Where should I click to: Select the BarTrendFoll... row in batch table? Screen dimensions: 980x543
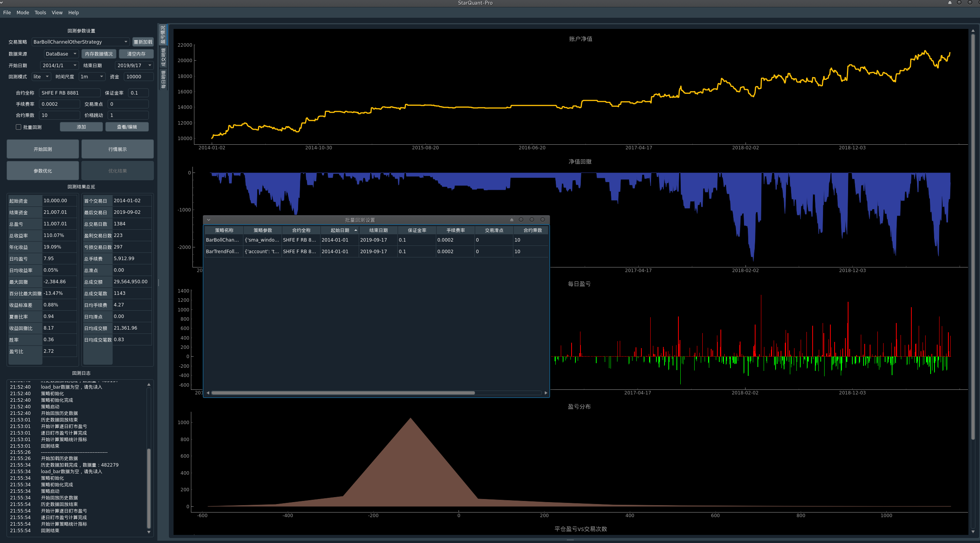(x=223, y=252)
